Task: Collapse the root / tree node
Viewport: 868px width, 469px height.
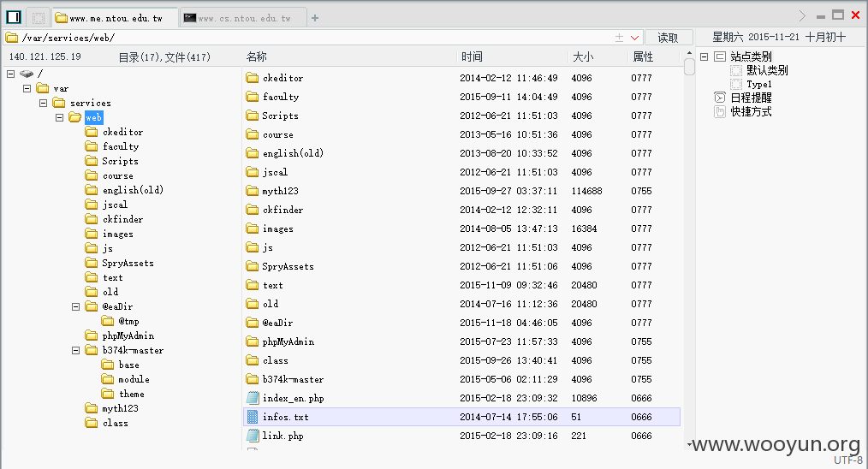Action: 10,74
